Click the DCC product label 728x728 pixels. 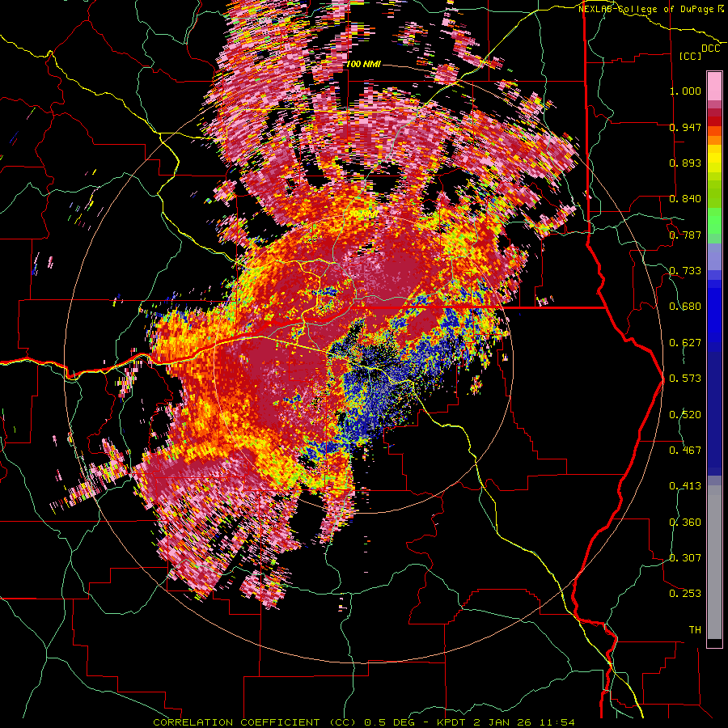(711, 49)
